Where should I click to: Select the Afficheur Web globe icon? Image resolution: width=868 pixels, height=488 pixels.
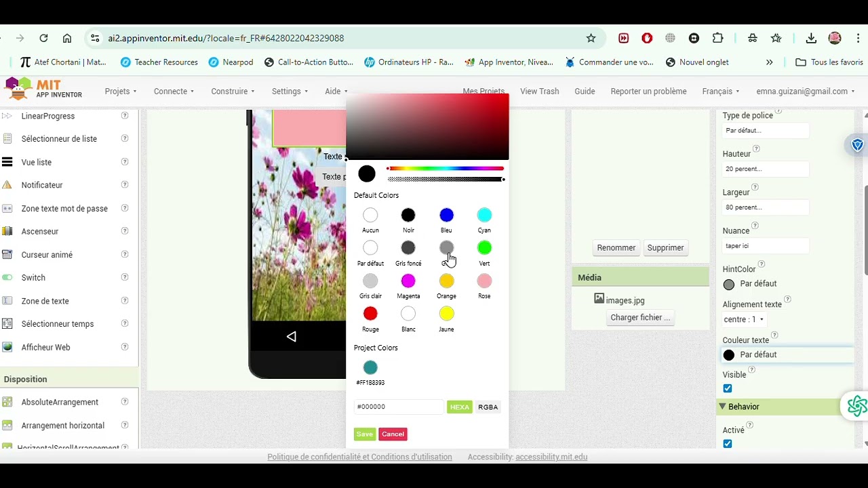7,347
